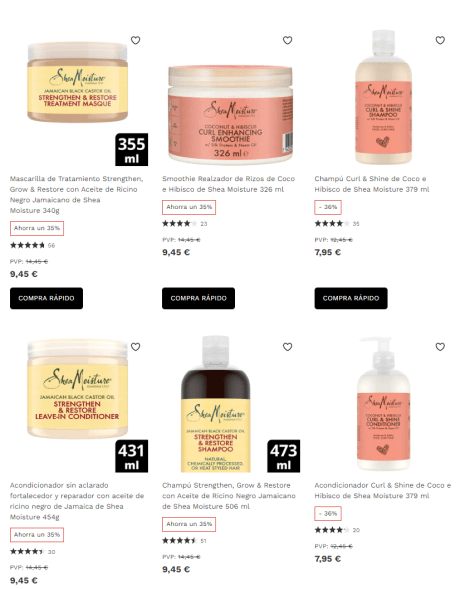Open Mascarilla de Tratamiento Strengthen product title link
The width and height of the screenshot is (475, 589).
click(77, 195)
